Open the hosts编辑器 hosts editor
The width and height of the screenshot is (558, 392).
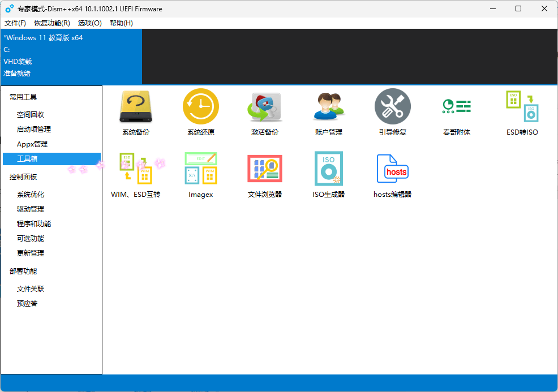(x=393, y=175)
